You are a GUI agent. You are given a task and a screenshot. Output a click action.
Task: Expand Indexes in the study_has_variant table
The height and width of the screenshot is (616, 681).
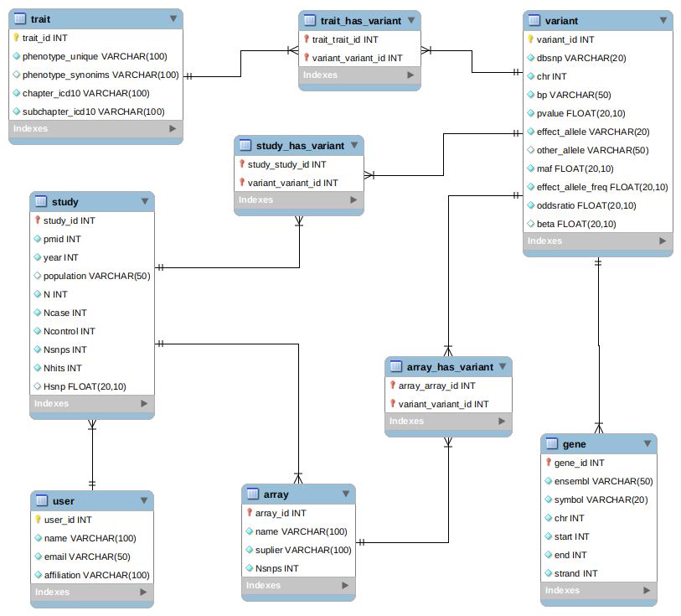[354, 200]
